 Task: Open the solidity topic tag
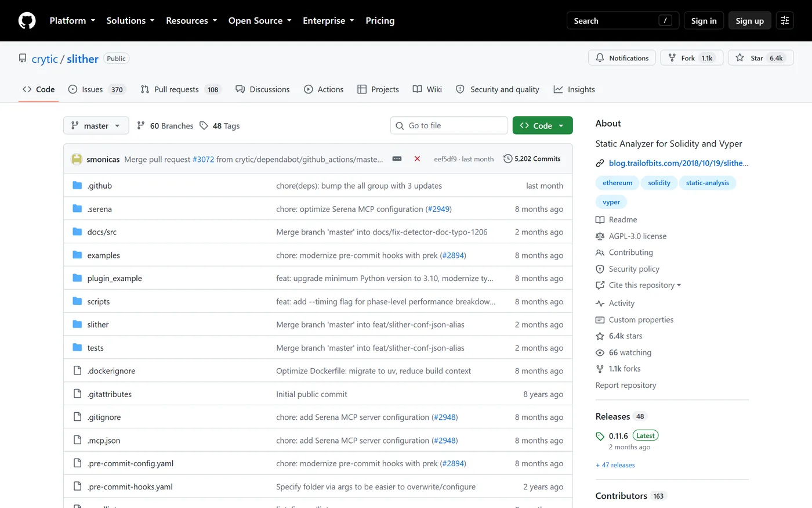659,183
